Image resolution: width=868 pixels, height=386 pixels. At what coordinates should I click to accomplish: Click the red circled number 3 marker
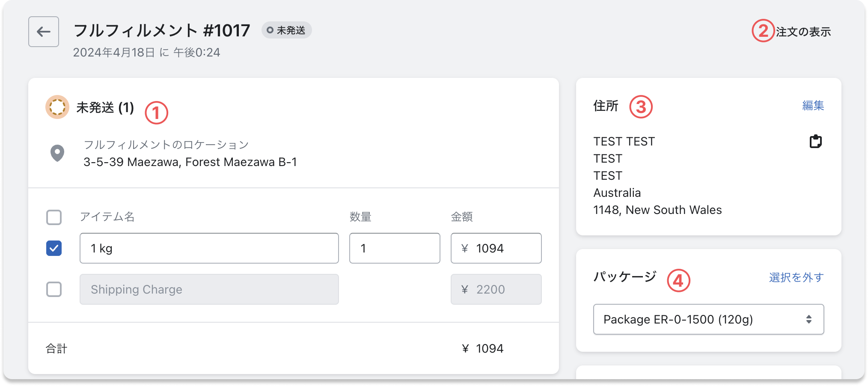point(641,107)
